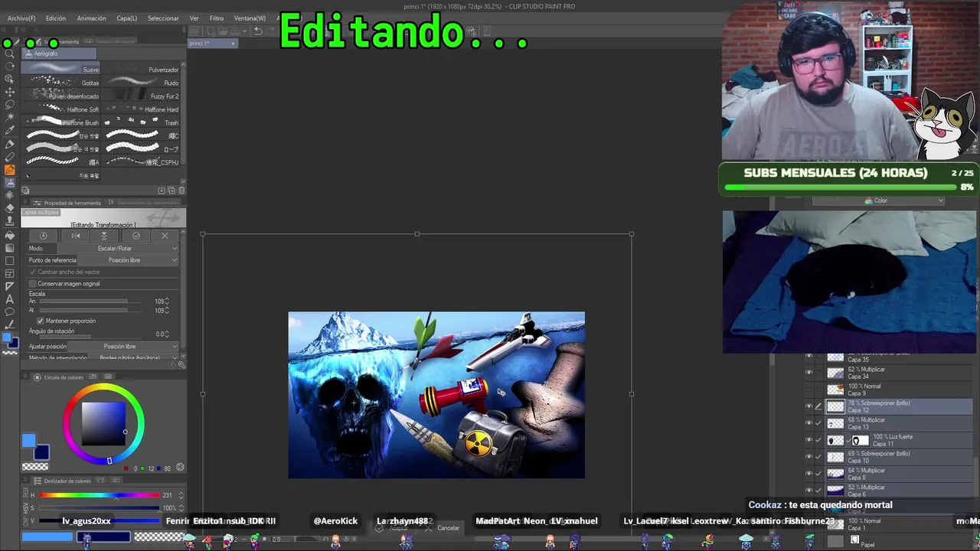Image resolution: width=980 pixels, height=551 pixels.
Task: Select the Figure rectangle tool
Action: (x=10, y=260)
